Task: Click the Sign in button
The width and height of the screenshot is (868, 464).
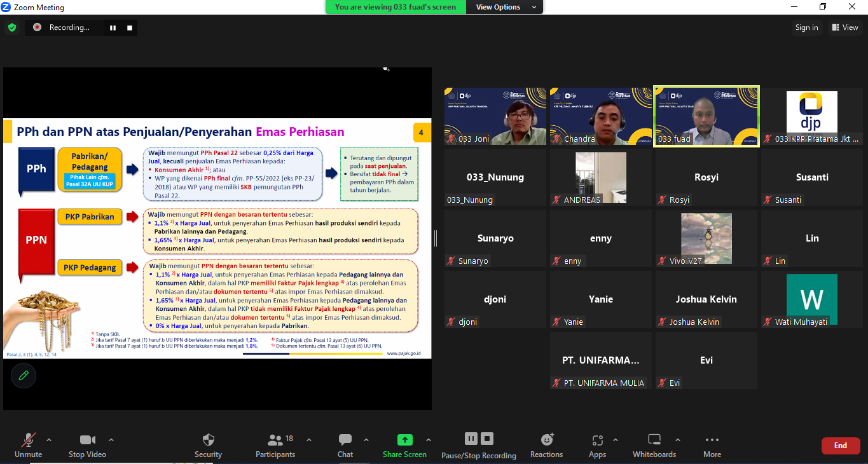Action: (806, 27)
